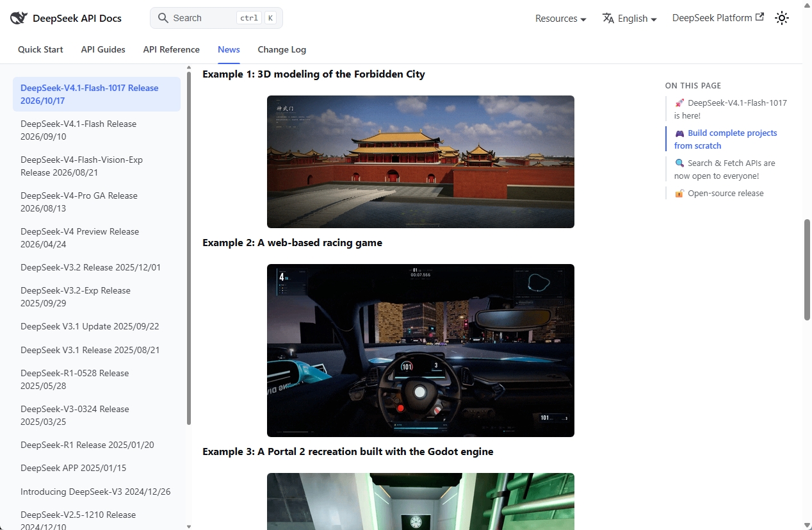Click the web-based racing game image
This screenshot has height=530, width=812.
point(421,351)
